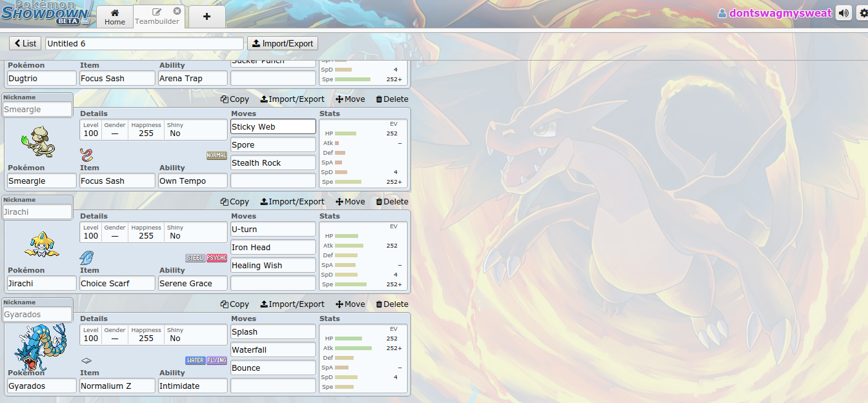Open Import/Export for the Jirachi set
868x403 pixels.
click(x=292, y=202)
